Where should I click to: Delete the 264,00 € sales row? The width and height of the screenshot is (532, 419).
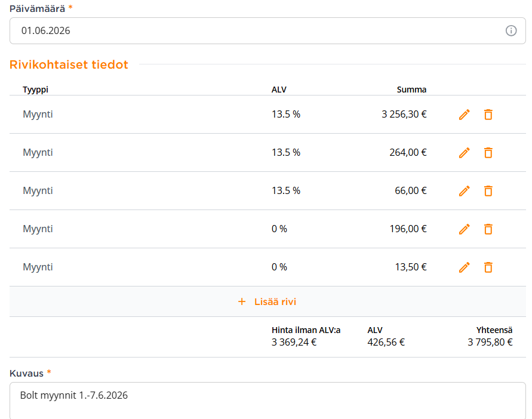pos(488,153)
